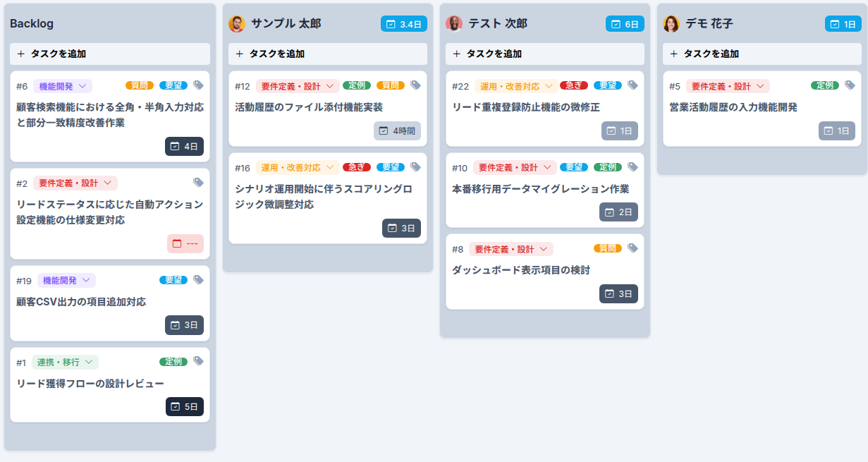Click the 質問 label on task #6

(140, 85)
